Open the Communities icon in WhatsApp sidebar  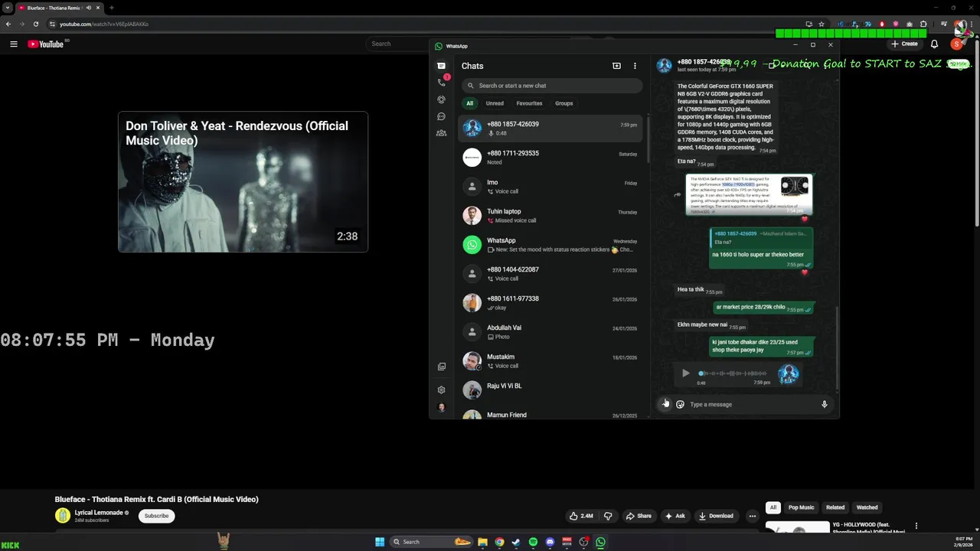(441, 133)
